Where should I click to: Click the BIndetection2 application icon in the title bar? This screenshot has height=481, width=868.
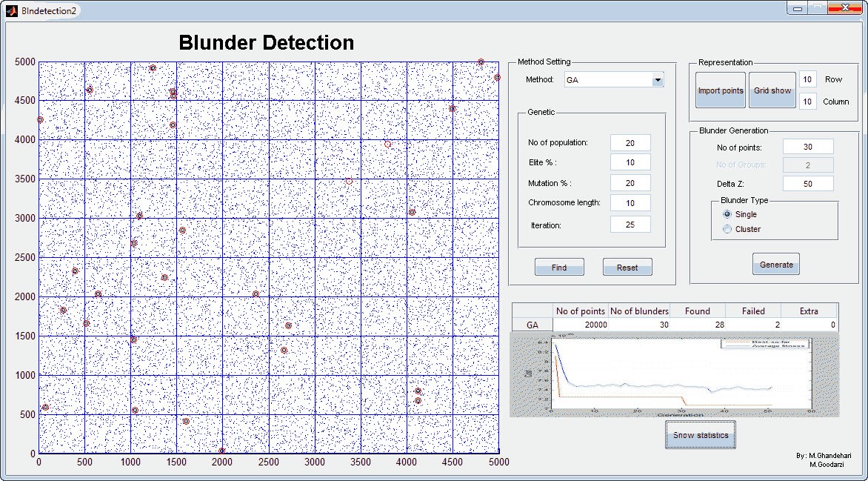click(x=13, y=10)
